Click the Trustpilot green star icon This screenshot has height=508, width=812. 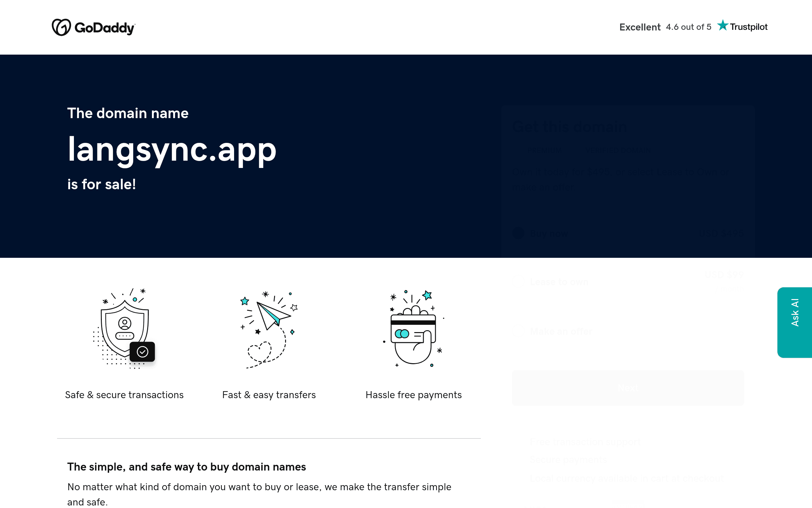[723, 25]
